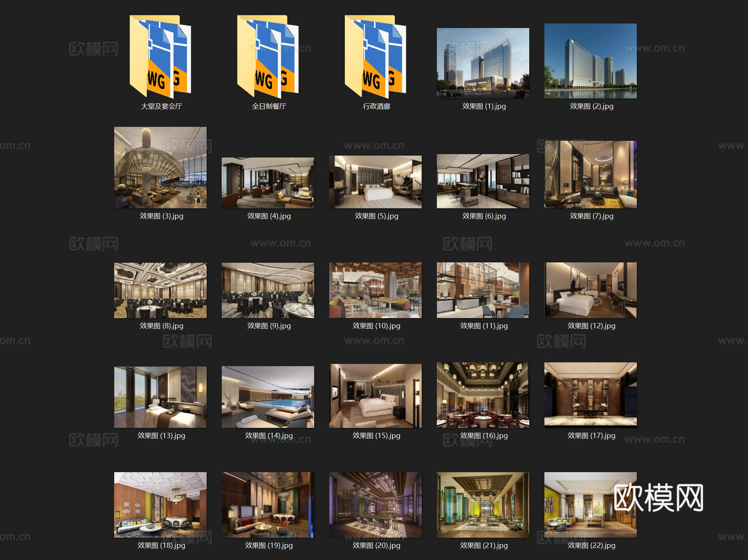
Task: Select the file name 效果图 (6).jpg
Action: click(x=484, y=216)
